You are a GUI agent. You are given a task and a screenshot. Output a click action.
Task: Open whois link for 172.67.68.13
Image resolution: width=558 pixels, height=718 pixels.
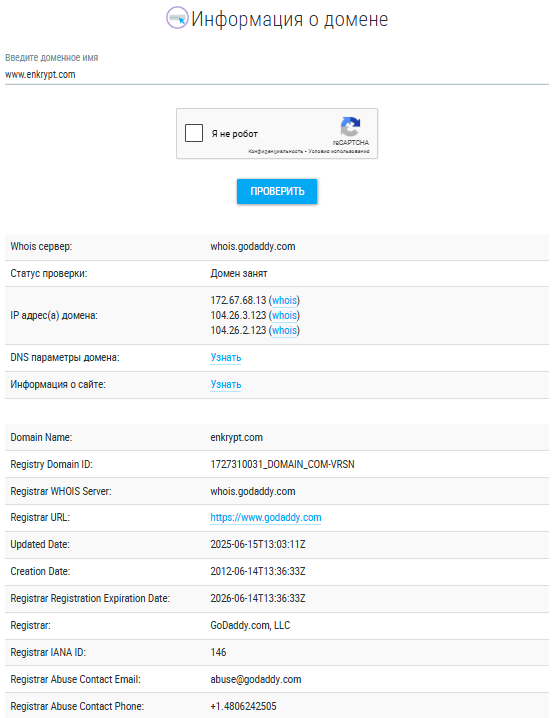[284, 300]
